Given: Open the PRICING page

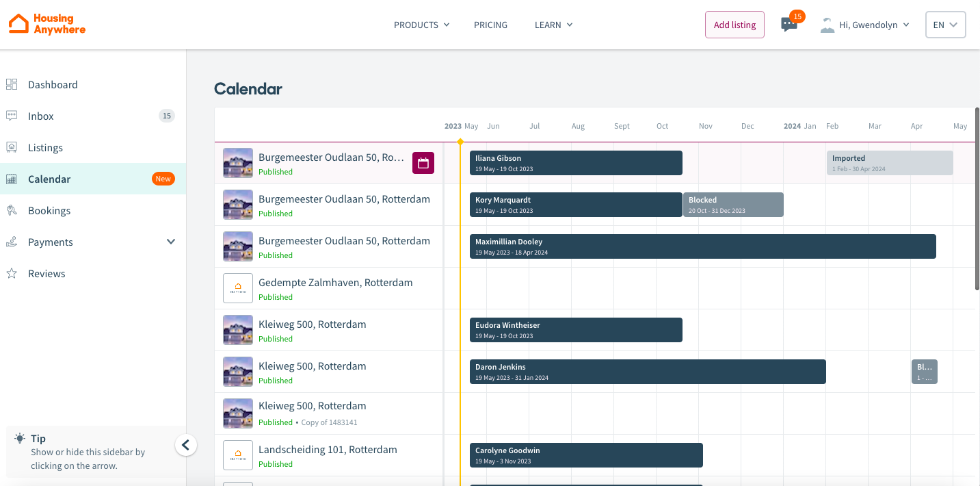Looking at the screenshot, I should (490, 25).
